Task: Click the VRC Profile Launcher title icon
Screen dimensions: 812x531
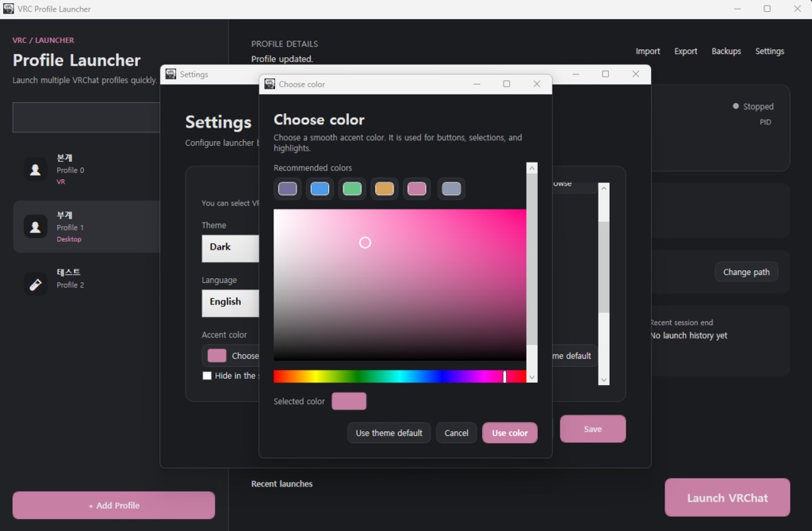Action: [x=8, y=9]
